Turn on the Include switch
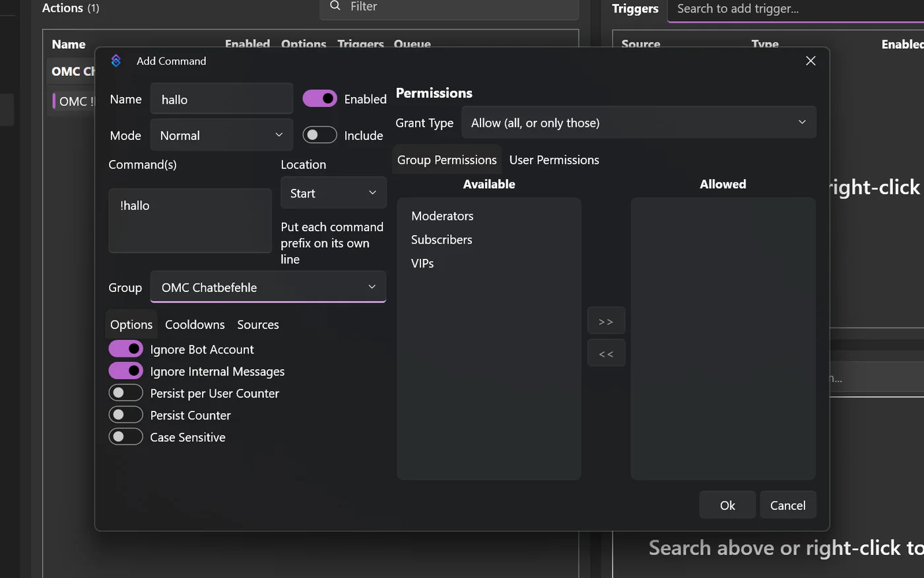Screen dimensions: 924x578 320,135
